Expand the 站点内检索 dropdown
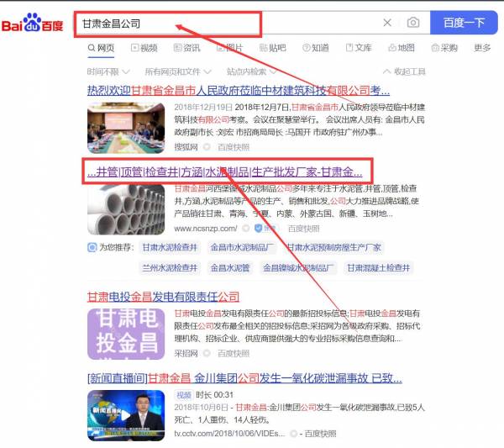The height and width of the screenshot is (448, 504). pos(250,72)
